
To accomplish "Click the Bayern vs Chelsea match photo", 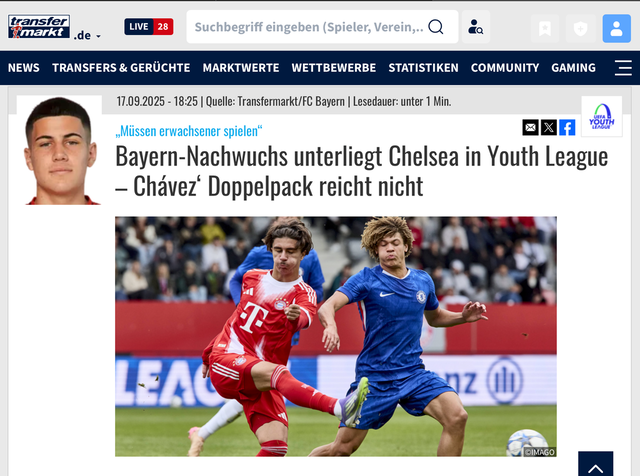I will click(336, 336).
